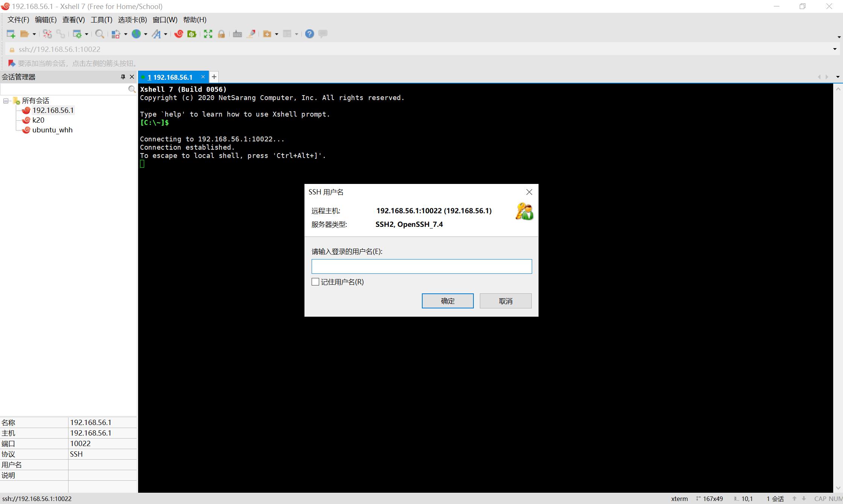
Task: Expand the Open Session dropdown arrow
Action: 34,34
